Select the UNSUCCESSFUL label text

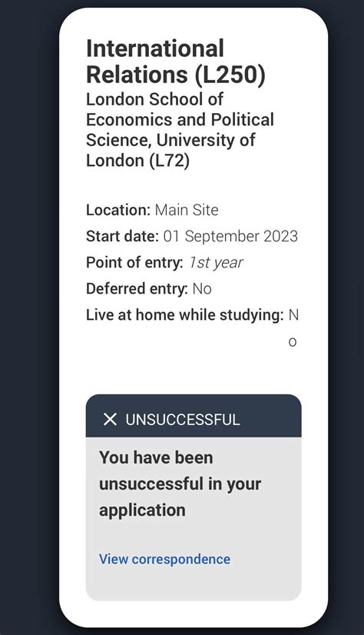[183, 420]
